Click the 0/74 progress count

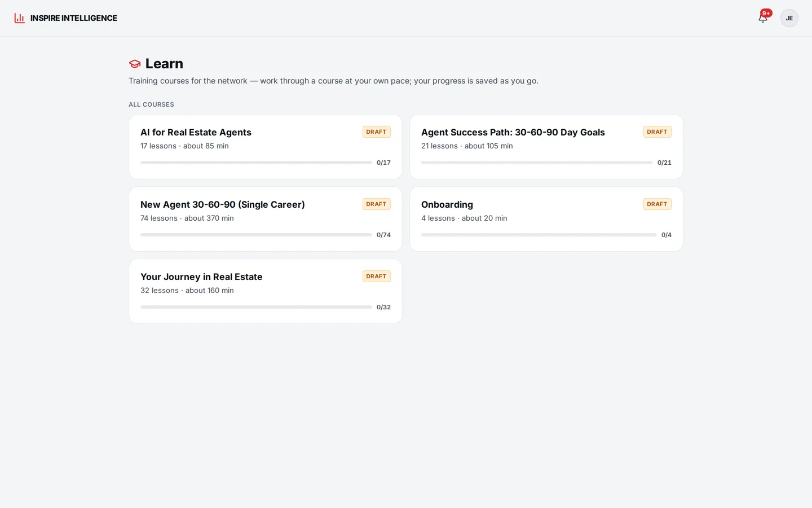click(383, 235)
